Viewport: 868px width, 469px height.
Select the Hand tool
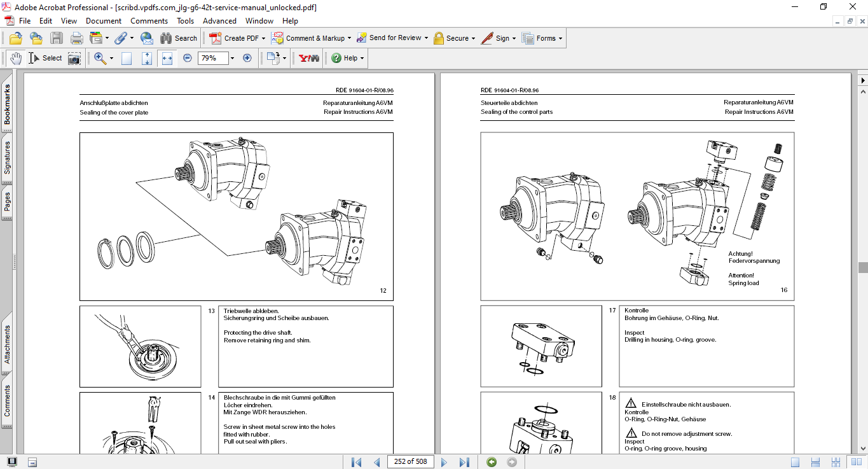point(15,58)
